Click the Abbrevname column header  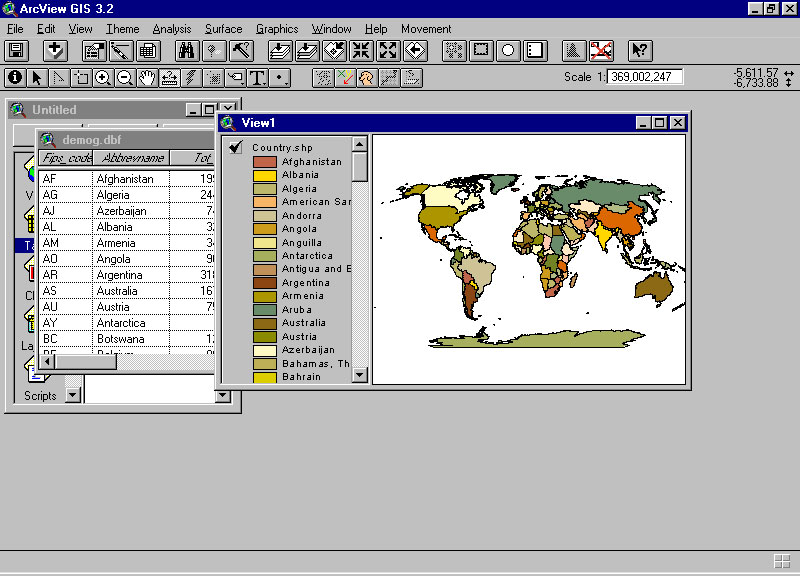tap(131, 158)
